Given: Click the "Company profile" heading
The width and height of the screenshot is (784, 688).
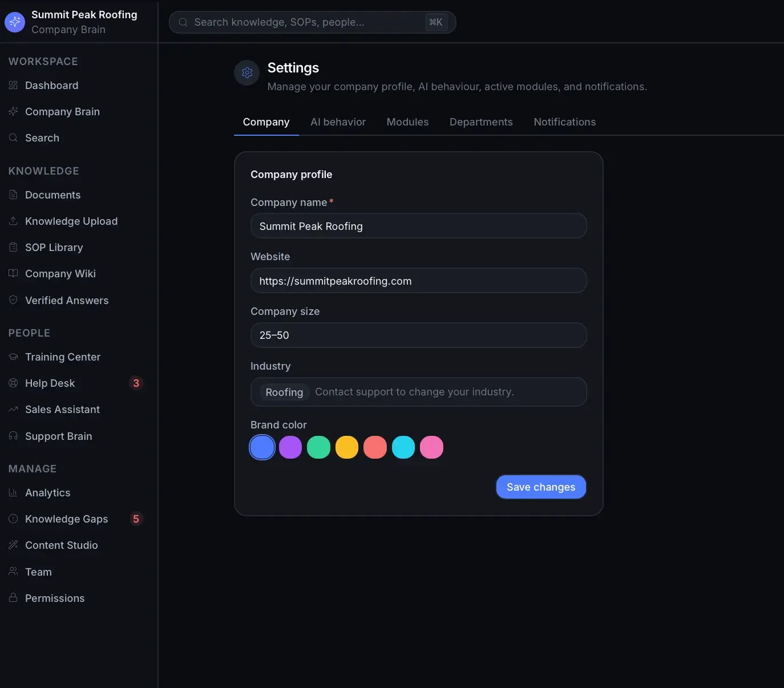Looking at the screenshot, I should point(291,175).
